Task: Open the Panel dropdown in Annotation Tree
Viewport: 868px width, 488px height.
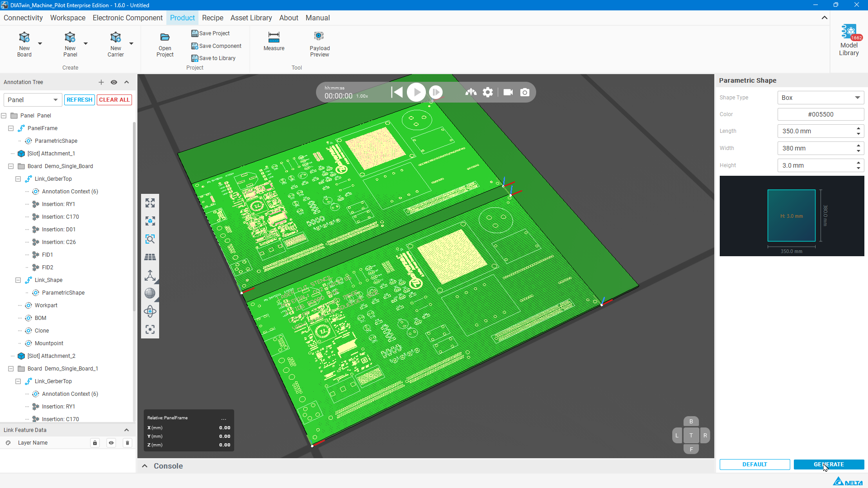Action: coord(33,100)
